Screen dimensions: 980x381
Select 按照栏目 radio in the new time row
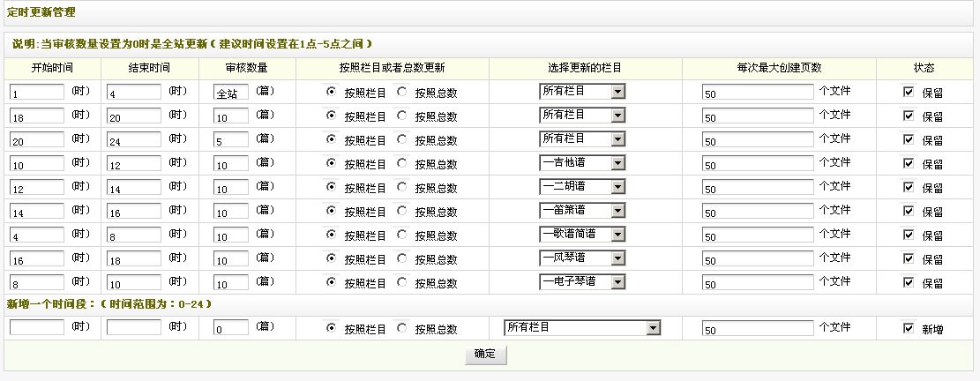pos(332,328)
